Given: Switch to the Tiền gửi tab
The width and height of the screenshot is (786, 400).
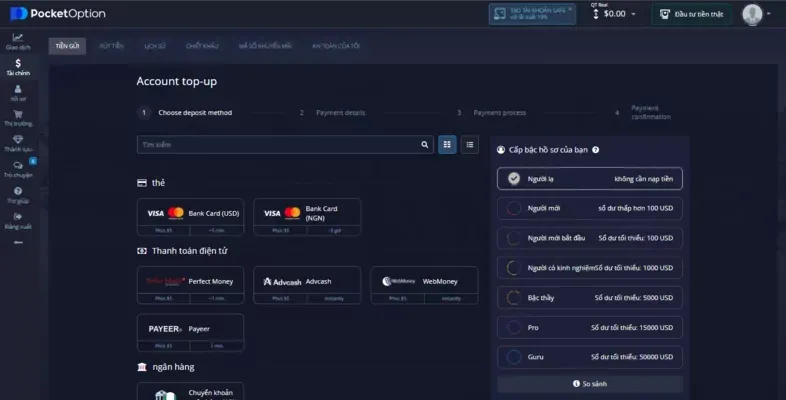Looking at the screenshot, I should click(x=67, y=46).
